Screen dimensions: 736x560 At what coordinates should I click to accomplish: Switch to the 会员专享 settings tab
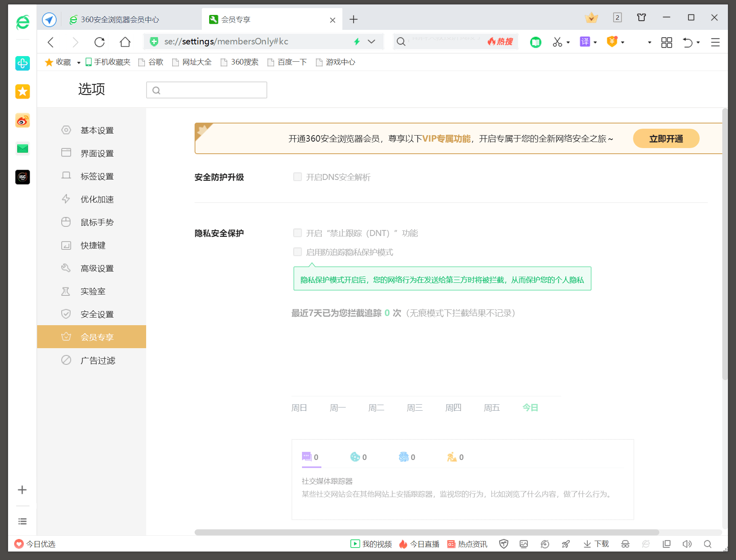[98, 336]
